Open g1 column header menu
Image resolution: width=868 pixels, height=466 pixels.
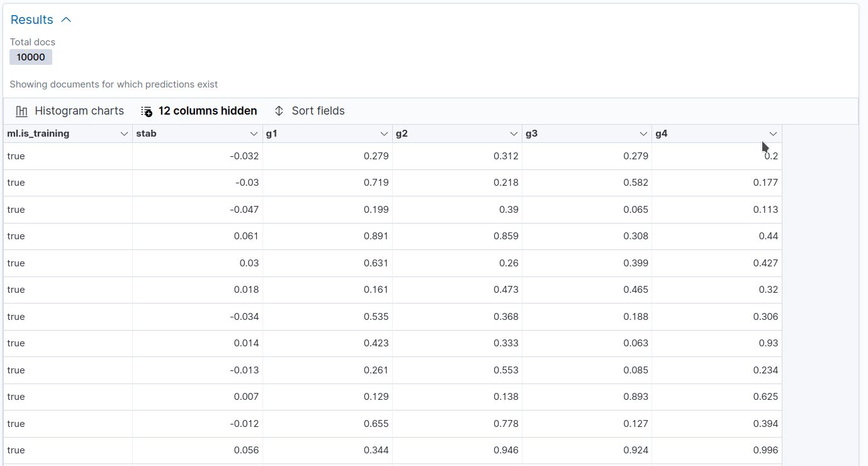[x=384, y=134]
